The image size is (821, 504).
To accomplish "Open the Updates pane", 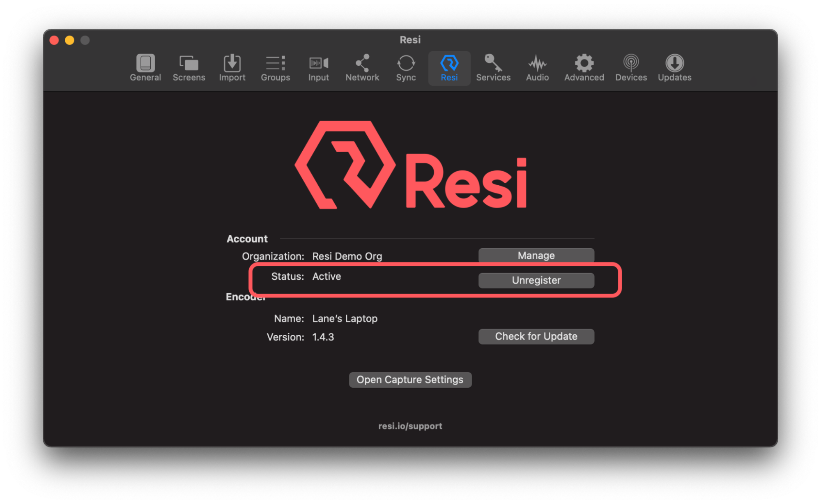I will 674,68.
